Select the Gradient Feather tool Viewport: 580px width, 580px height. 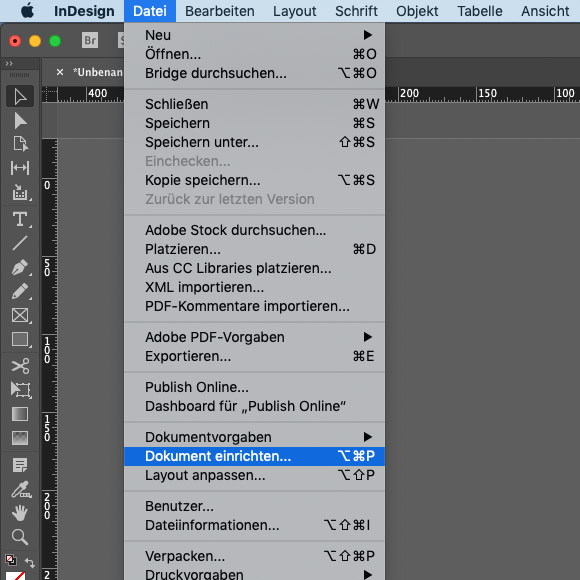click(x=20, y=438)
